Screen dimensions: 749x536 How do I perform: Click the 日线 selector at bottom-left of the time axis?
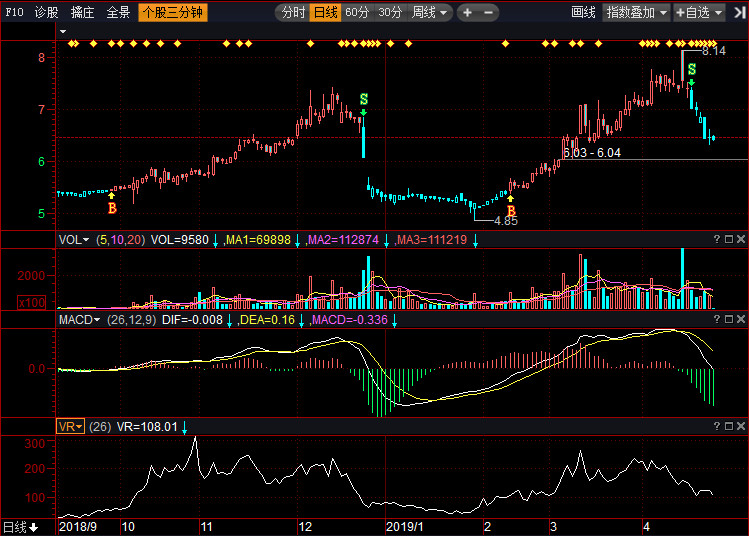(x=20, y=527)
